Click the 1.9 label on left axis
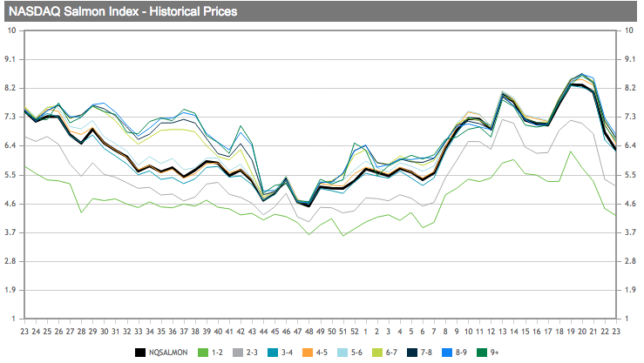The image size is (644, 363). tap(10, 290)
